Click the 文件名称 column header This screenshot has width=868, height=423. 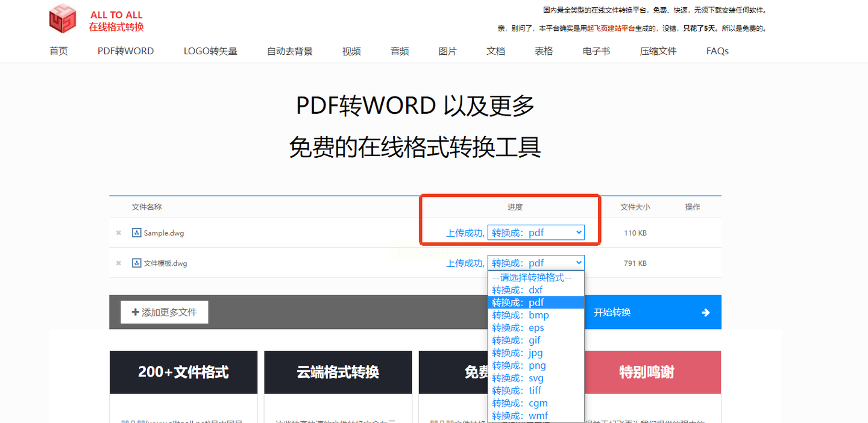click(146, 207)
